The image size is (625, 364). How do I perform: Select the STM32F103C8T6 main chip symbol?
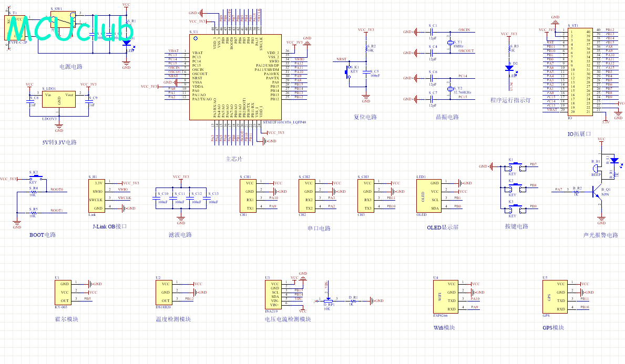(235, 77)
